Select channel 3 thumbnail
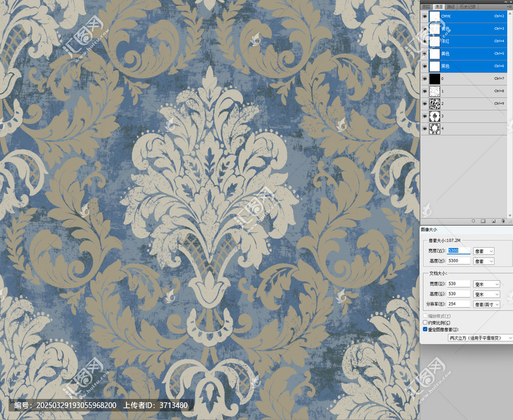 [434, 116]
